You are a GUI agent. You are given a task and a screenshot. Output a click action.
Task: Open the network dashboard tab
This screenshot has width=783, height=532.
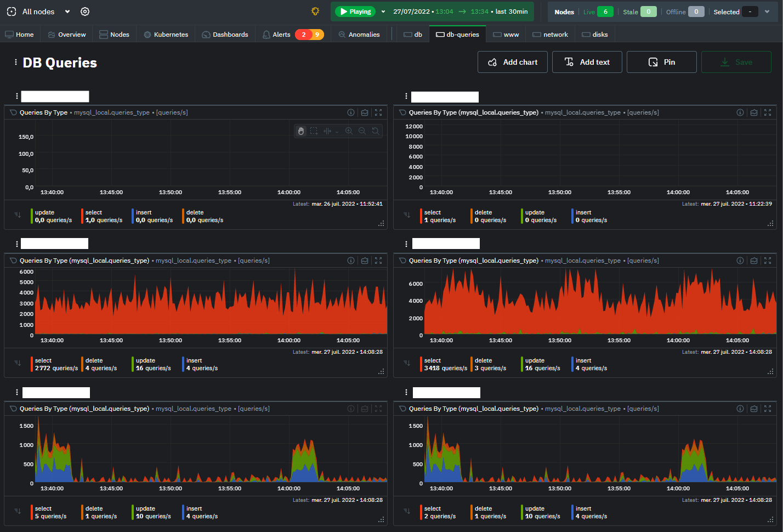point(550,35)
